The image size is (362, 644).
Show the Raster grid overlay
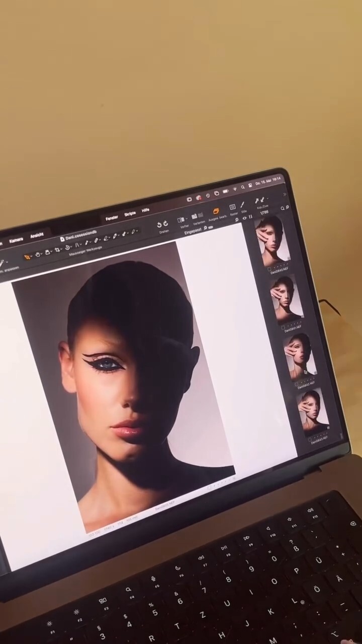[x=232, y=207]
